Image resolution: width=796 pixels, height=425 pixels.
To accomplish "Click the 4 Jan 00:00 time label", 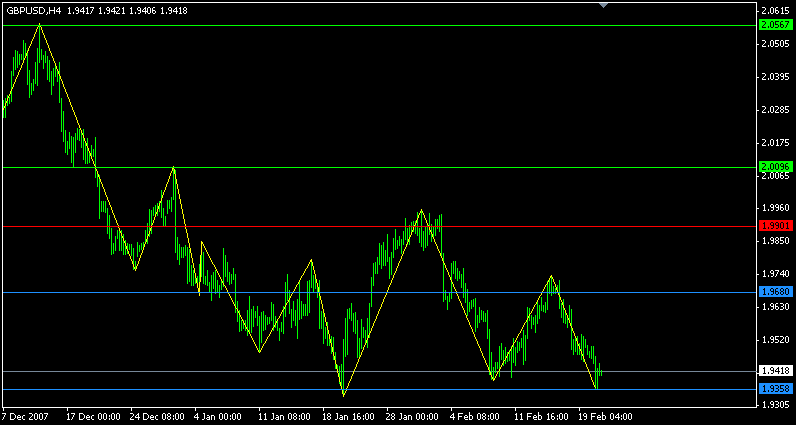I will pos(219,417).
